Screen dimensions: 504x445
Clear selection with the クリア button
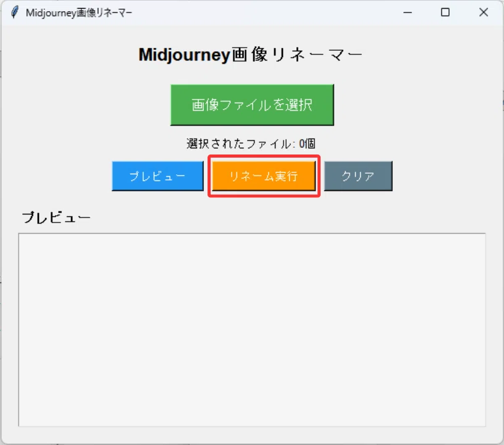pos(358,176)
